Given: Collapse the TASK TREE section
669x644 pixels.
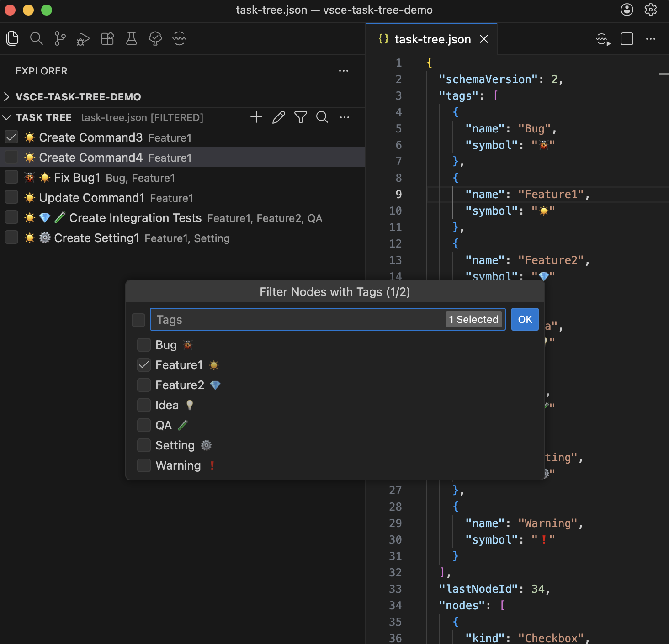Looking at the screenshot, I should coord(6,117).
